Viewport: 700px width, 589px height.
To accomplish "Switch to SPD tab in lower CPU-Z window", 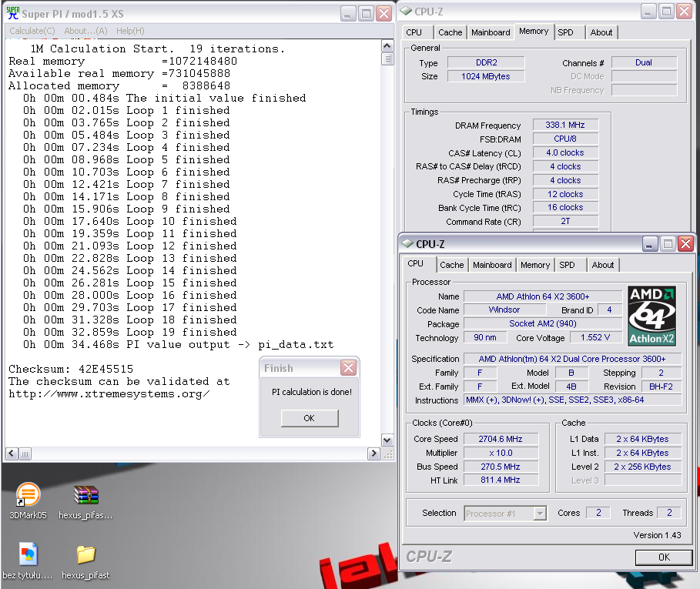I will click(x=567, y=265).
